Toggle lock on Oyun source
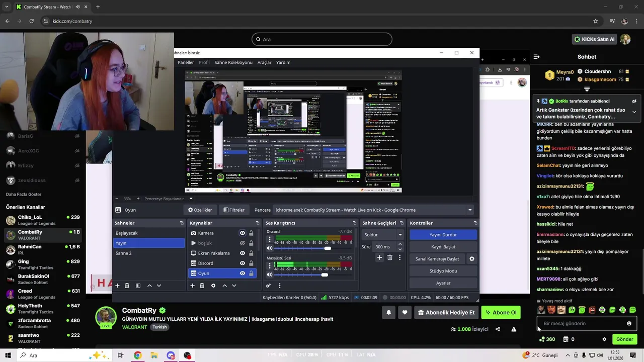 point(251,273)
